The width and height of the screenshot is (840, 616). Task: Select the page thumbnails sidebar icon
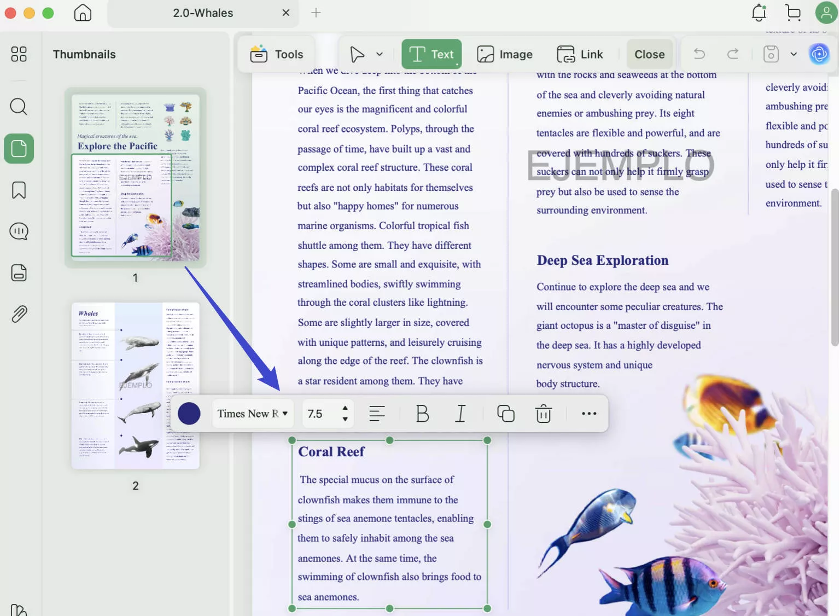coord(19,148)
